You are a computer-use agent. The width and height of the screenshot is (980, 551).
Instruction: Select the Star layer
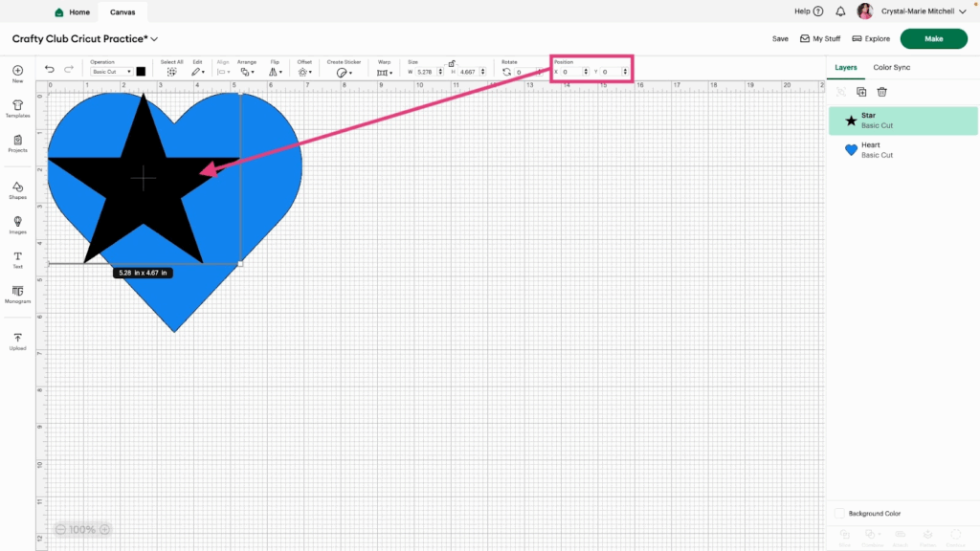point(903,121)
